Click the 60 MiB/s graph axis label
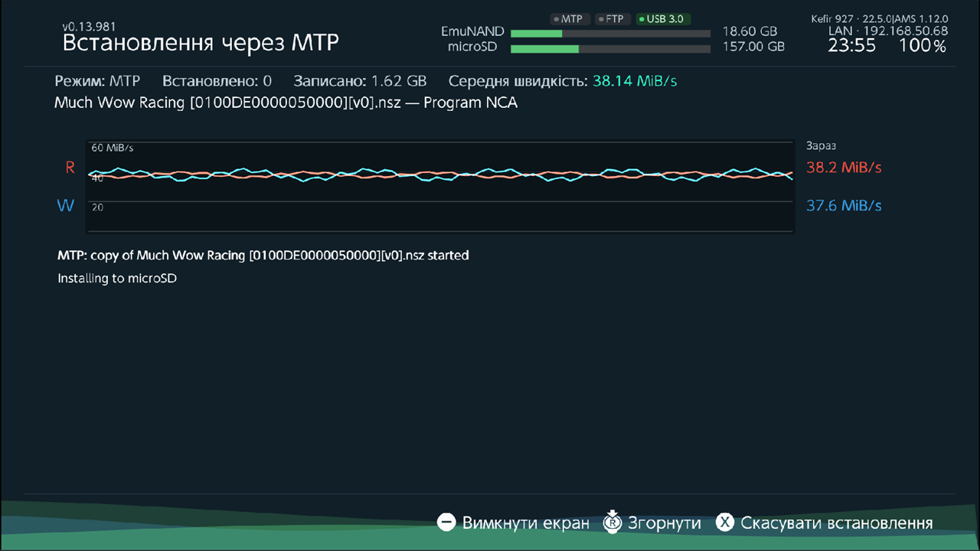Screen dimensions: 980x551 click(113, 148)
